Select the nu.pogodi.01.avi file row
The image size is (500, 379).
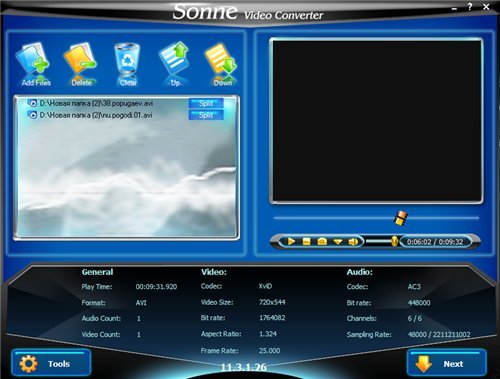tap(125, 115)
